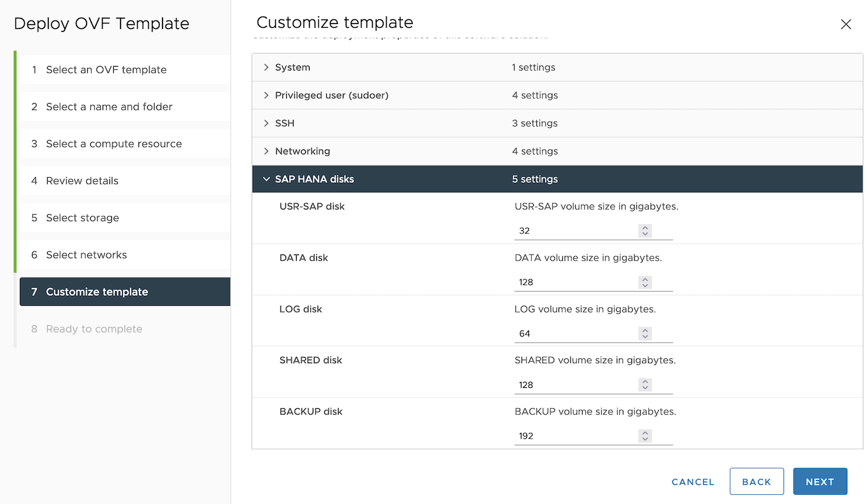The width and height of the screenshot is (865, 504).
Task: Click the BACK button
Action: (756, 482)
